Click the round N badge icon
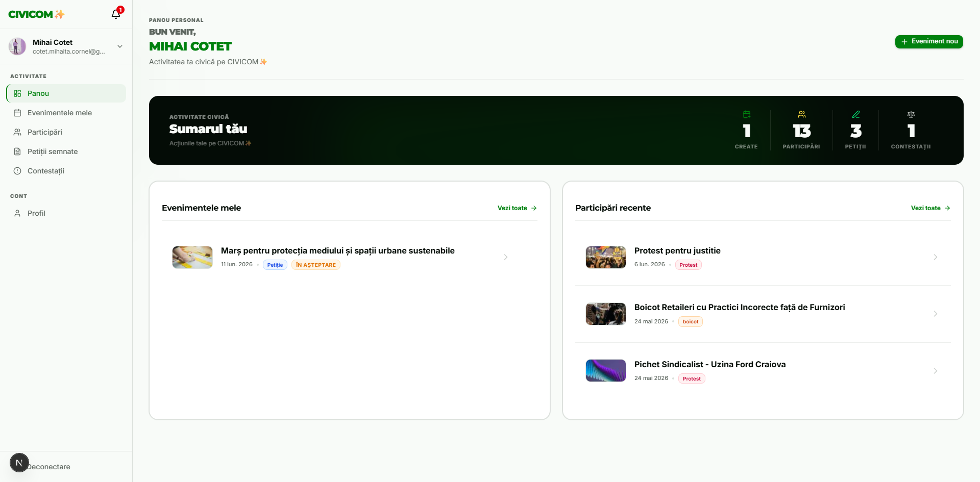This screenshot has width=980, height=482. (19, 463)
